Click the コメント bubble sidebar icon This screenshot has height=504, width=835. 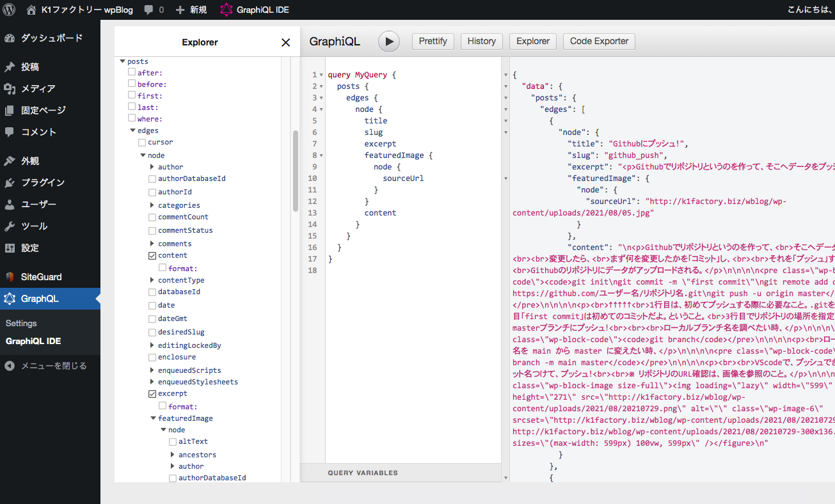(10, 132)
